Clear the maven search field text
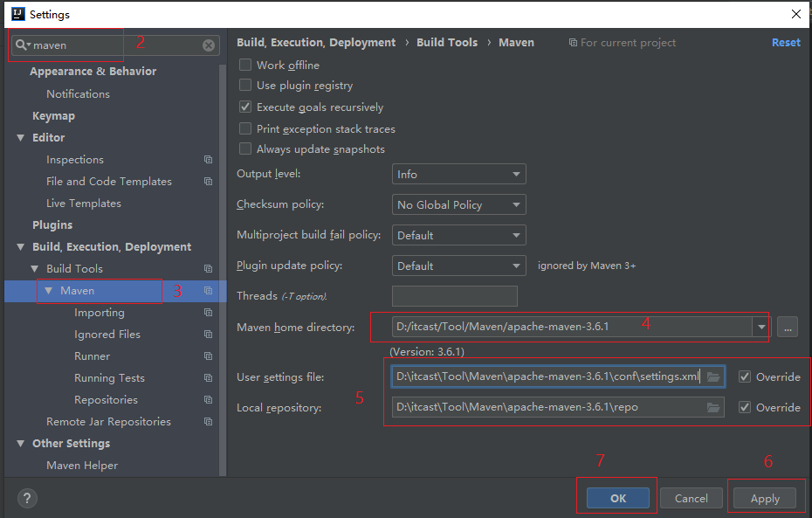 click(x=209, y=45)
